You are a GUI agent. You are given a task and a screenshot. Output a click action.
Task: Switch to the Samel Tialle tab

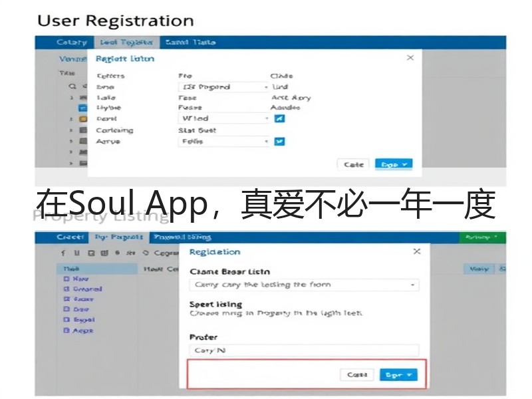pos(190,43)
